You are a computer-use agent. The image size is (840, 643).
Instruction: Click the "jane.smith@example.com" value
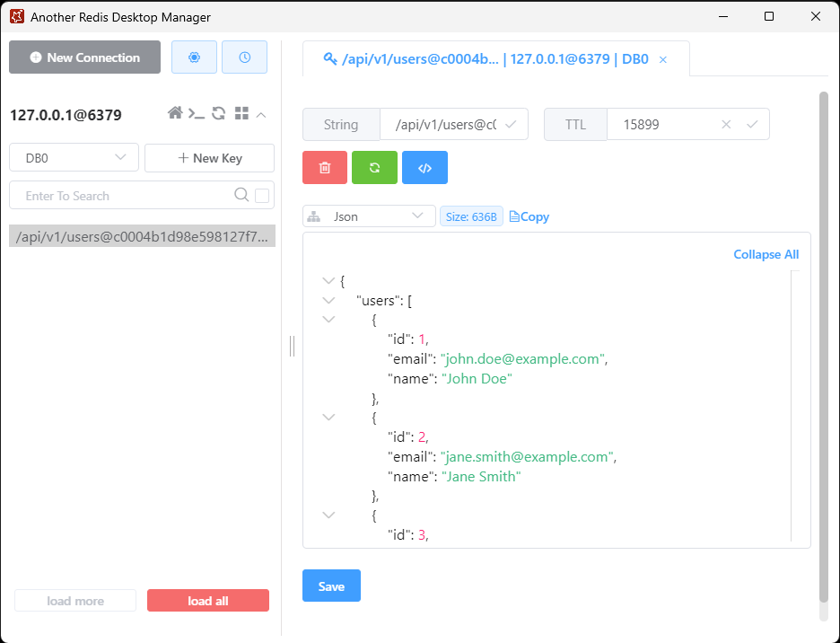point(527,456)
